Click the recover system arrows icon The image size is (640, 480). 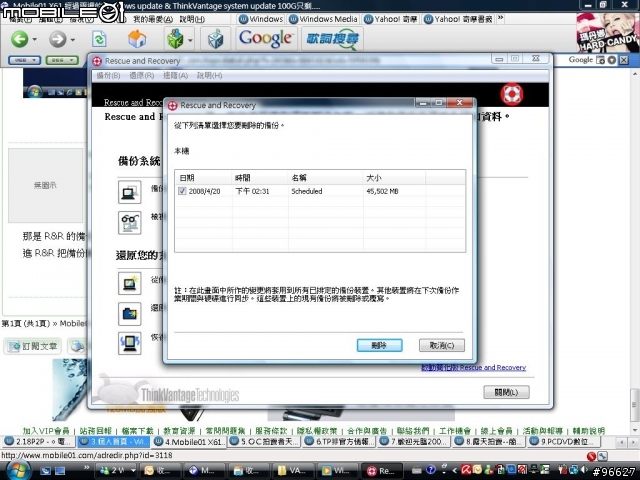pos(129,343)
